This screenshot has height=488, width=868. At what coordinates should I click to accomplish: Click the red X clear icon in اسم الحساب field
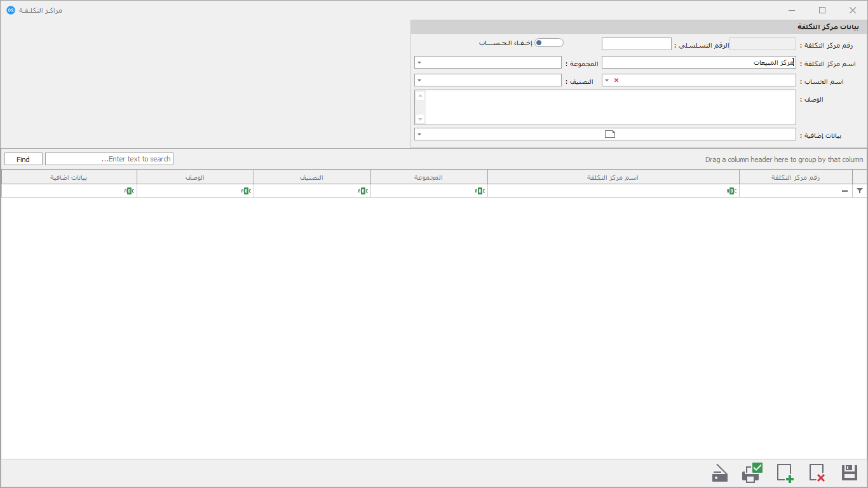tap(616, 80)
